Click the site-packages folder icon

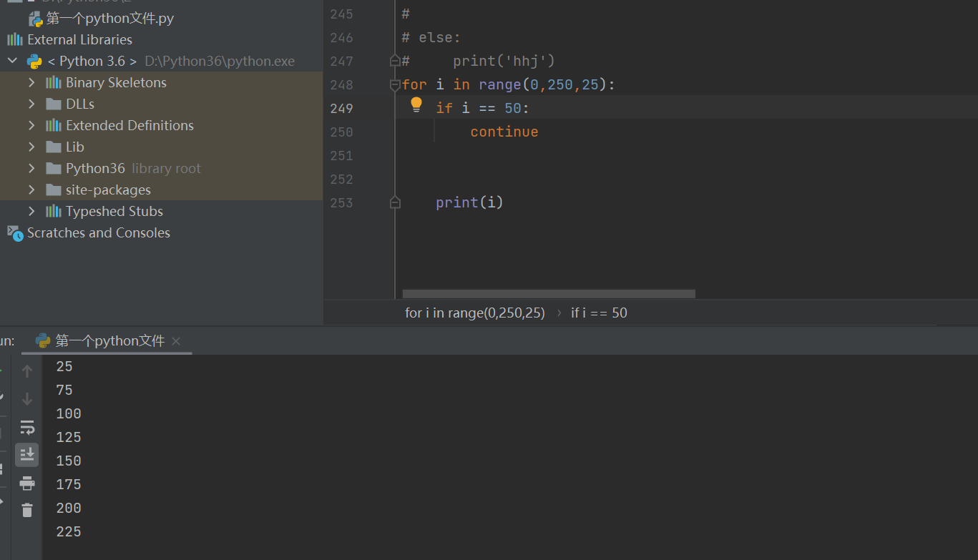tap(54, 190)
